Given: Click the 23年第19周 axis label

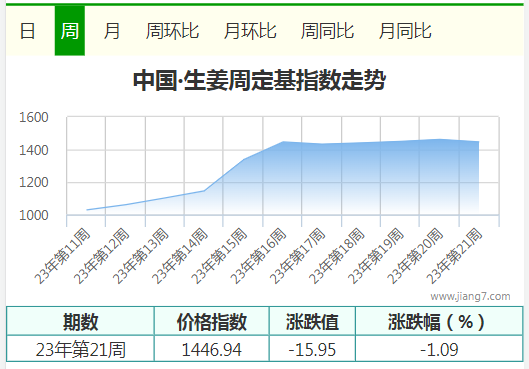Looking at the screenshot, I should tap(376, 256).
